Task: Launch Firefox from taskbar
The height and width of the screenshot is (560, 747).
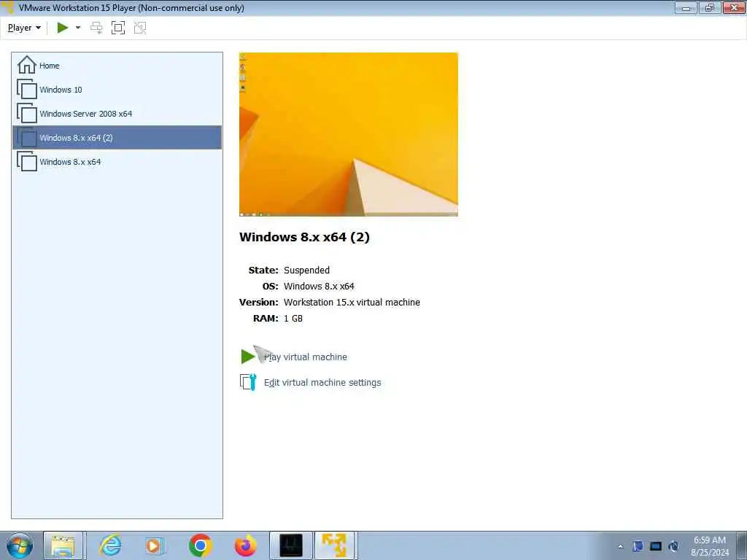Action: [x=245, y=545]
